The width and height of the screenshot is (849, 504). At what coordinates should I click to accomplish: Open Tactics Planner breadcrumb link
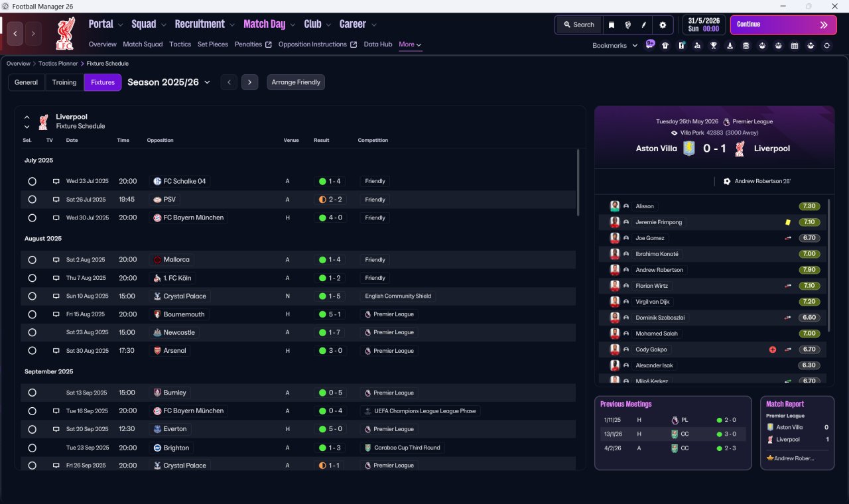58,64
